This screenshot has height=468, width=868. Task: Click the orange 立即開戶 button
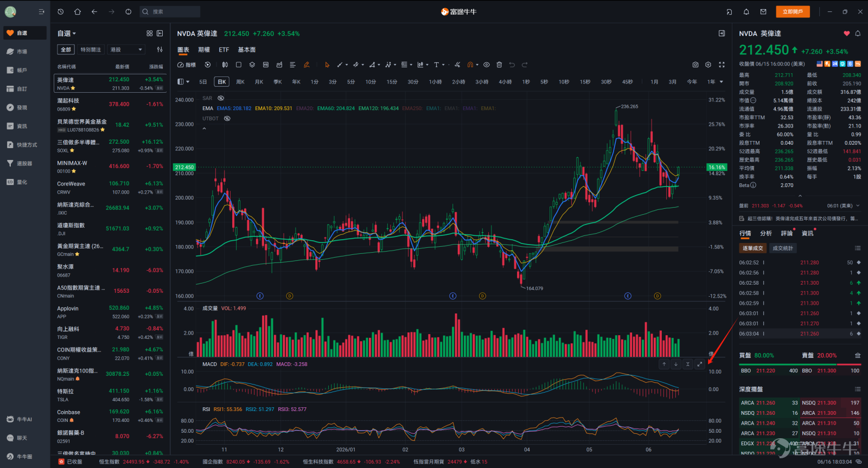793,11
